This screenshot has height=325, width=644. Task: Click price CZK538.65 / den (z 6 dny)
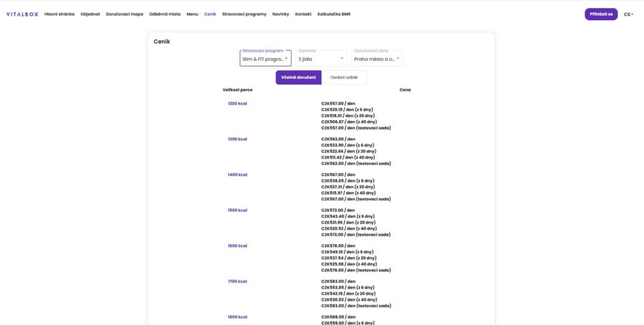coord(348,181)
